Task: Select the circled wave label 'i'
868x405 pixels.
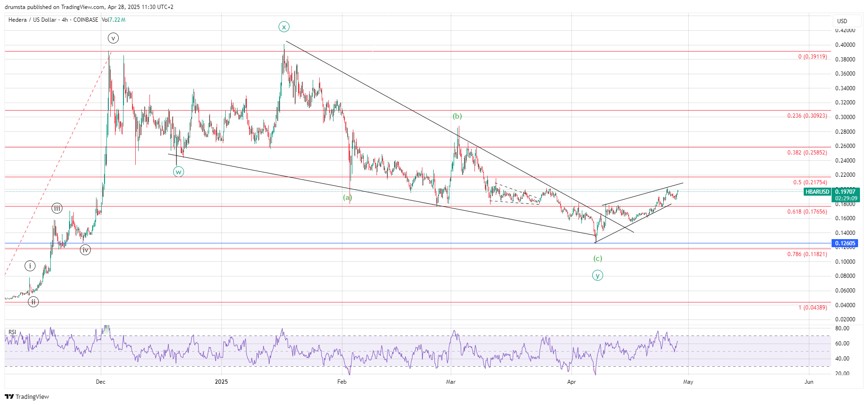Action: point(30,266)
